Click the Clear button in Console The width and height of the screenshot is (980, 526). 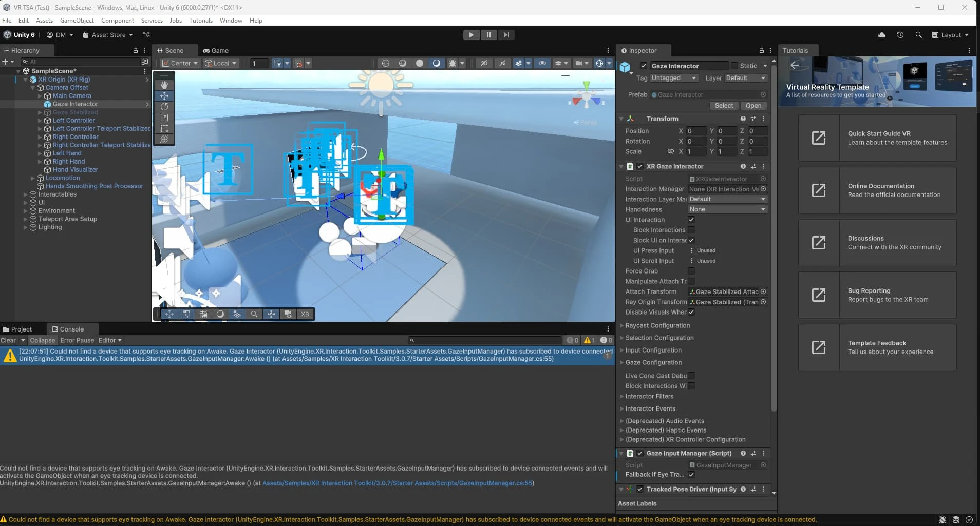pos(8,340)
